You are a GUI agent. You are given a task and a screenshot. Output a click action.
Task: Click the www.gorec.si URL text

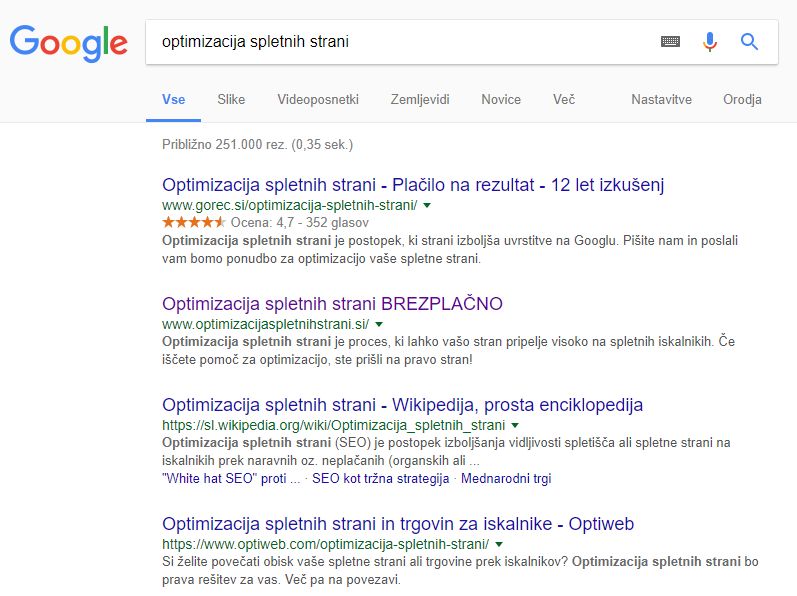(x=290, y=205)
